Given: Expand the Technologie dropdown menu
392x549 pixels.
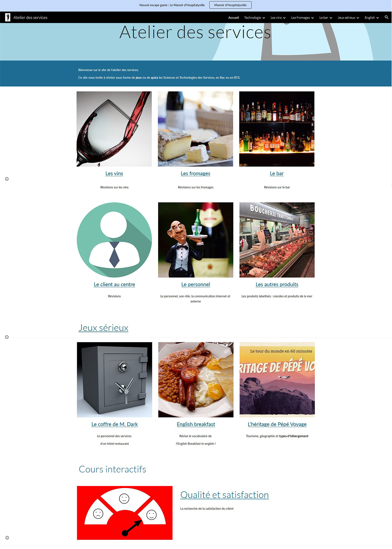Looking at the screenshot, I should [254, 18].
